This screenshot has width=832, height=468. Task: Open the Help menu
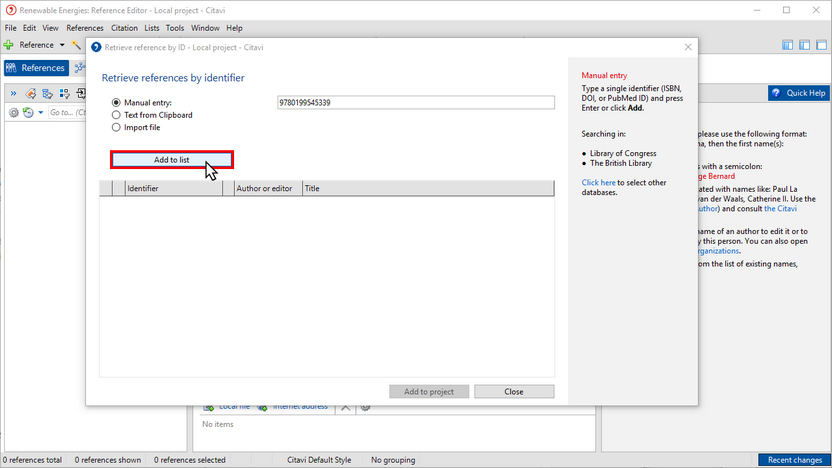[234, 28]
